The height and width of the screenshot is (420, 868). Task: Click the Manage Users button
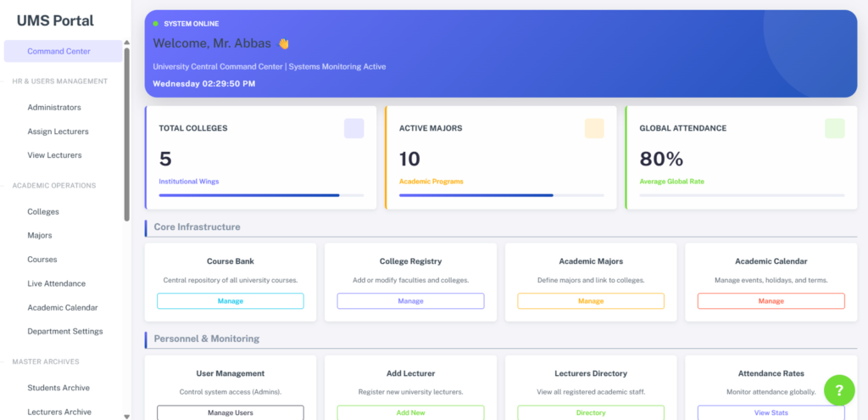point(231,413)
